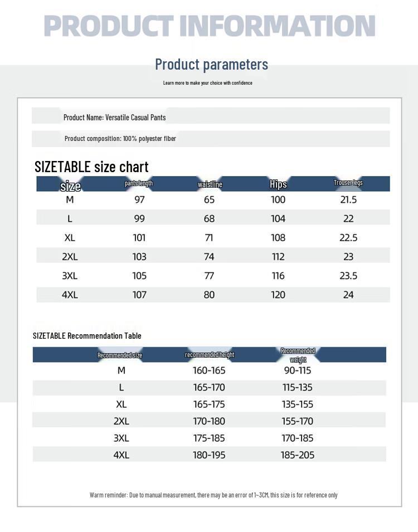418x532 pixels.
Task: Click the 'waistline' column header
Action: pyautogui.click(x=210, y=184)
